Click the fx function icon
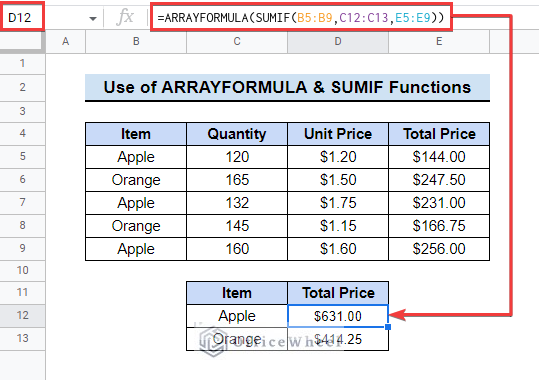Image resolution: width=539 pixels, height=380 pixels. pos(125,17)
